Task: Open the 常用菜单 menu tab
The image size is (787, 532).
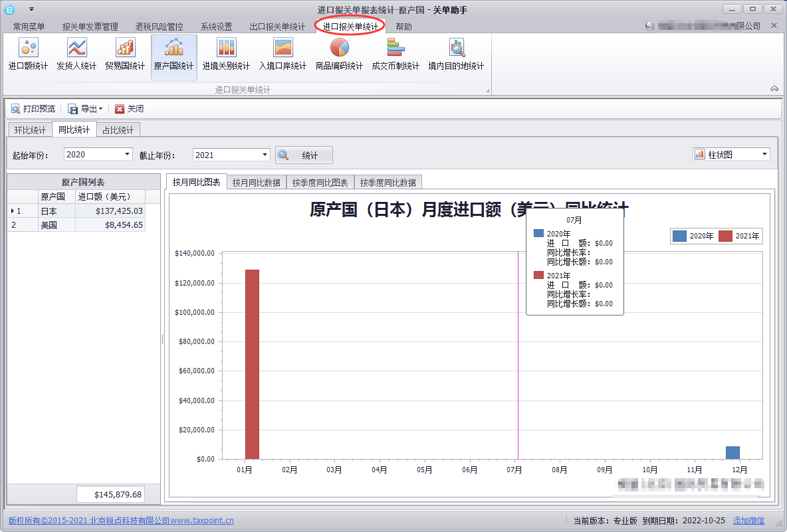Action: 29,27
